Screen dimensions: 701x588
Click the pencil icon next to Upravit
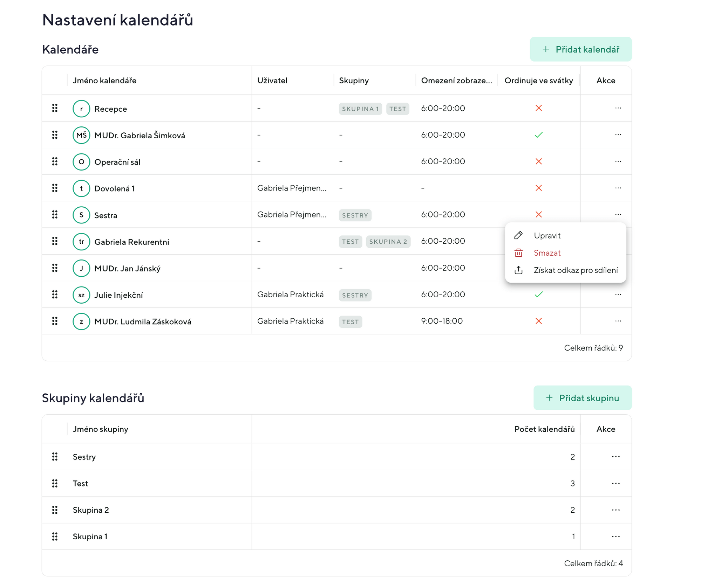click(518, 235)
